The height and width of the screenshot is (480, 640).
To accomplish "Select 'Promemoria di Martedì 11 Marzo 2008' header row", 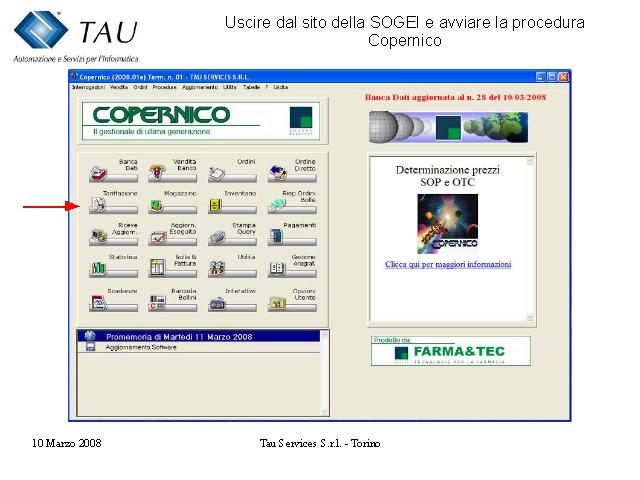I will (x=199, y=336).
